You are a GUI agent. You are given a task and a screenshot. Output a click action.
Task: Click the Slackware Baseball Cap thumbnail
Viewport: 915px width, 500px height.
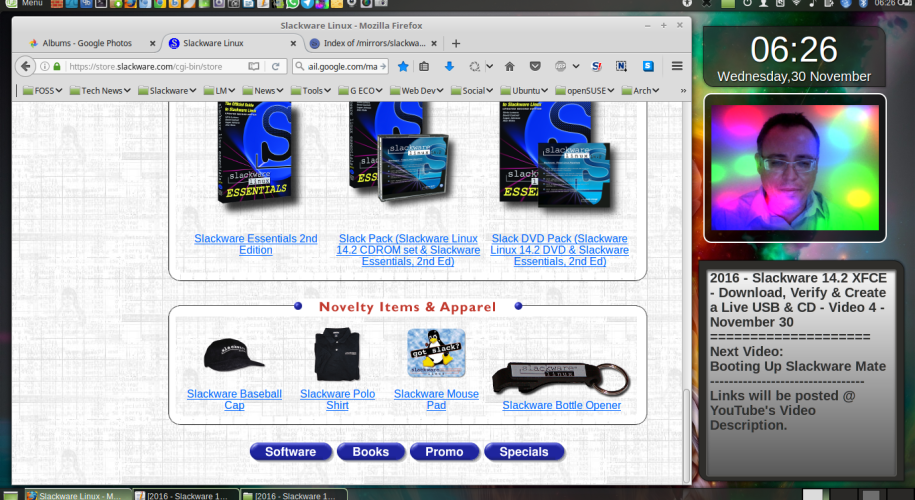pos(234,354)
